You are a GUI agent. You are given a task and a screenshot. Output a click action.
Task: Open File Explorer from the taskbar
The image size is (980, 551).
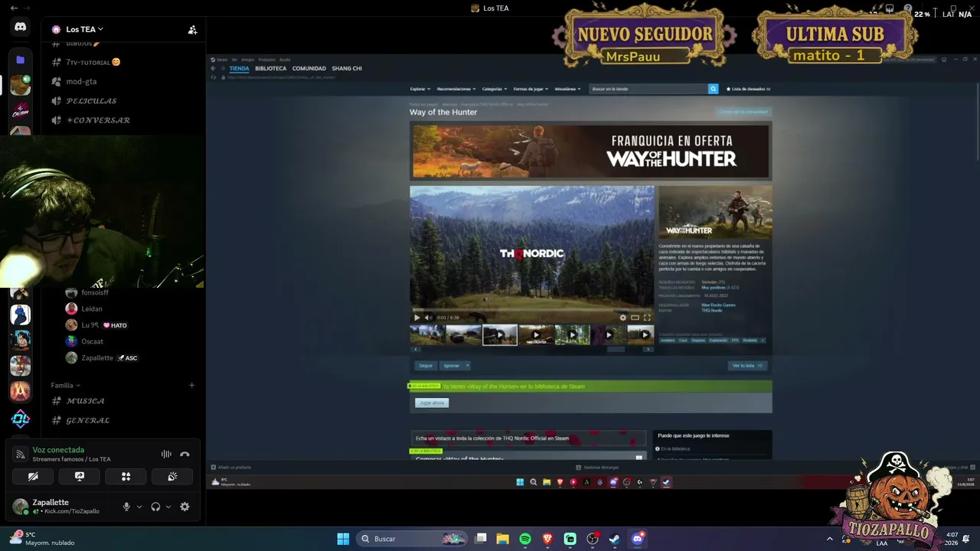coord(502,539)
